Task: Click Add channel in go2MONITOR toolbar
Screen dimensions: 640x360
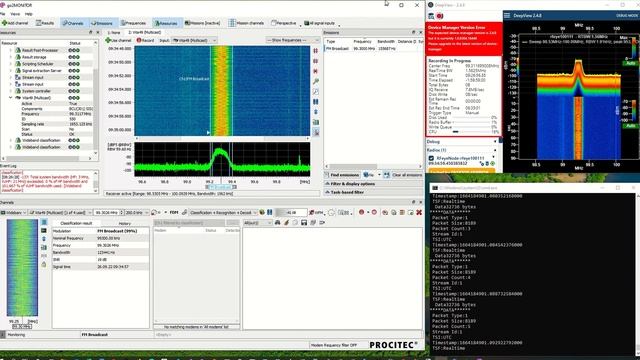Action: [x=16, y=23]
